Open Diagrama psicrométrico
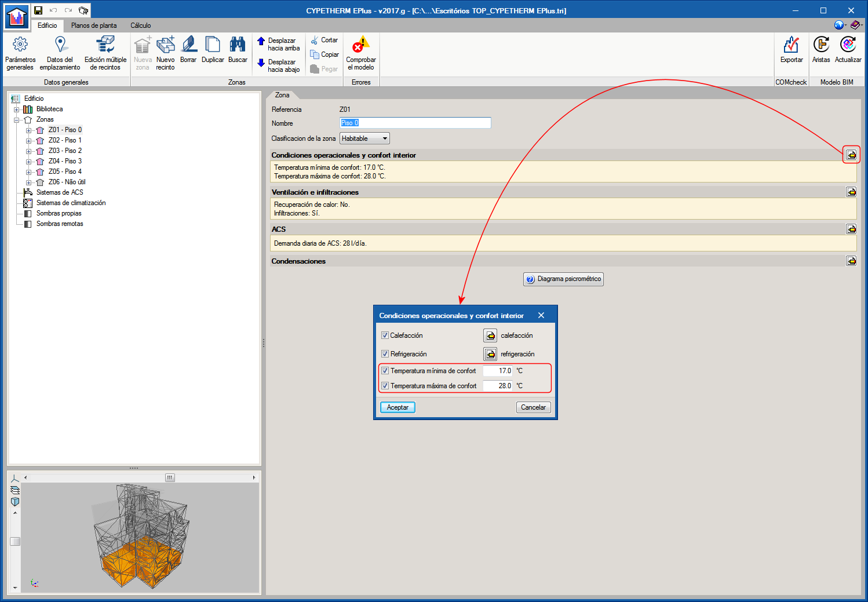Image resolution: width=868 pixels, height=602 pixels. (563, 279)
